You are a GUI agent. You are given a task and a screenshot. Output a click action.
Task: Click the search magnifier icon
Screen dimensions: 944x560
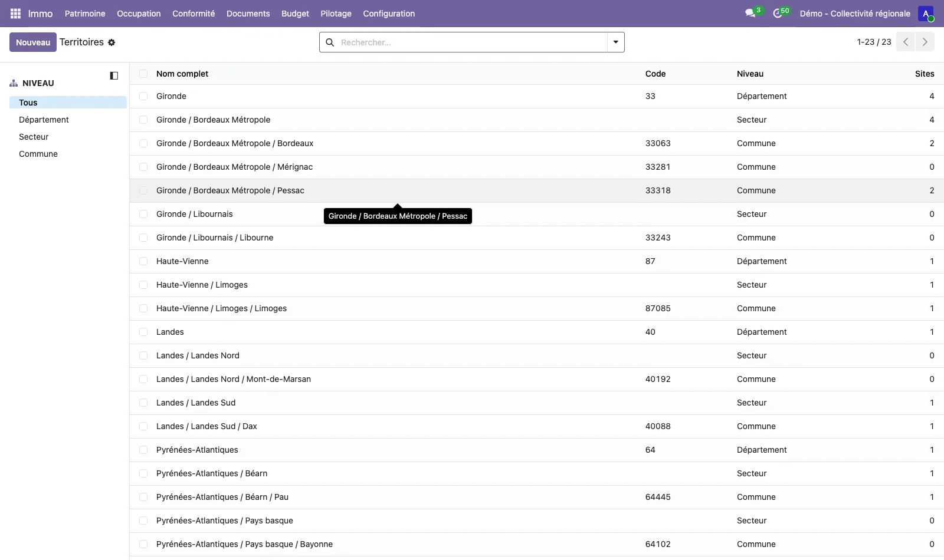(x=330, y=42)
